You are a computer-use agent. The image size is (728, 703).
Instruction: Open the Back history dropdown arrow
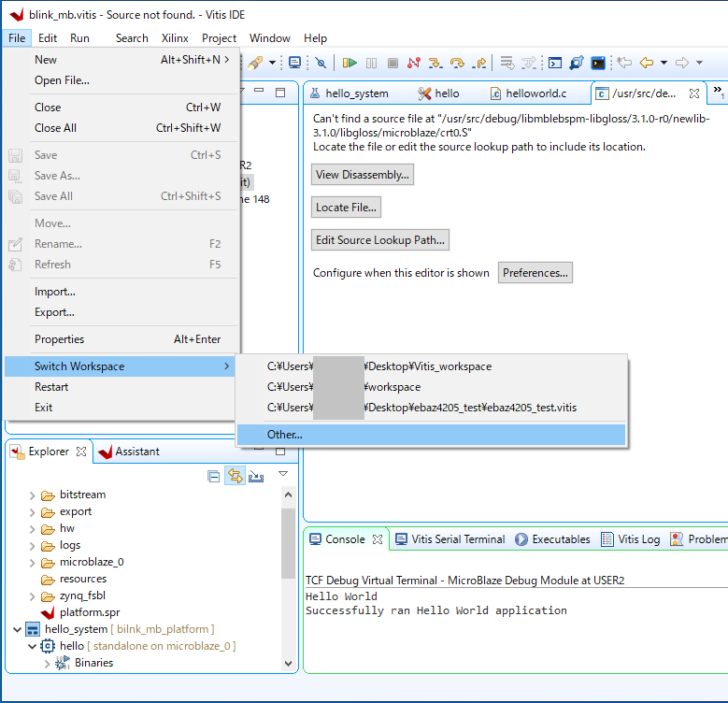[664, 63]
